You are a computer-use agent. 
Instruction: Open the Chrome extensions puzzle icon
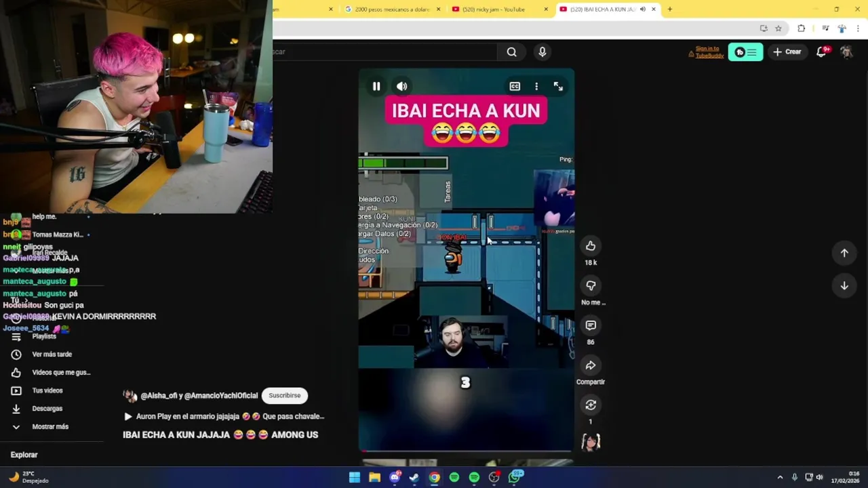click(x=802, y=28)
